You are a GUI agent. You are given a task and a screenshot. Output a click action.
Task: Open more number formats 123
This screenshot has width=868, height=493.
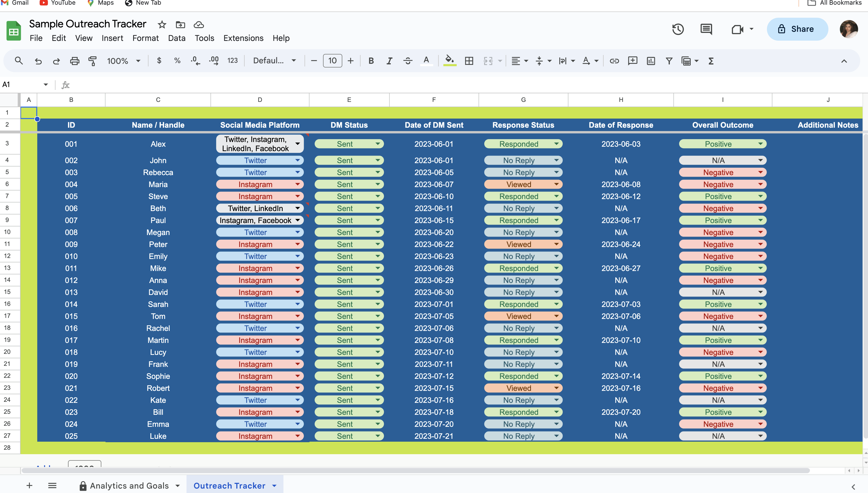[232, 61]
